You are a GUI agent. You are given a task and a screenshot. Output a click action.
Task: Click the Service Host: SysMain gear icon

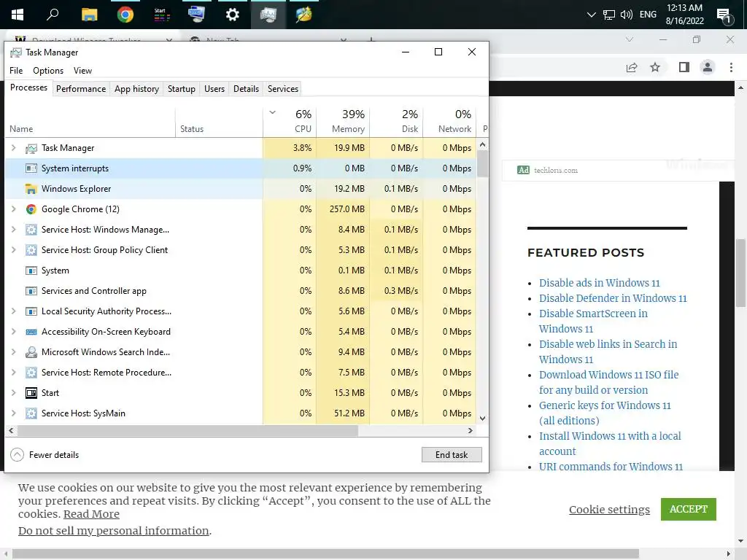pyautogui.click(x=31, y=413)
